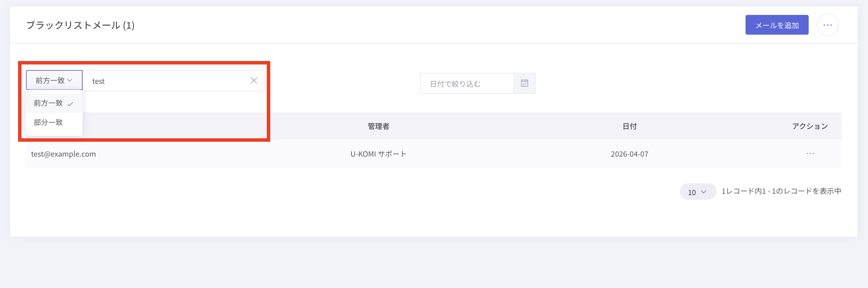Screen dimensions: 868x288
Task: Click the U-KOMI サポート admin cell
Action: [x=378, y=154]
